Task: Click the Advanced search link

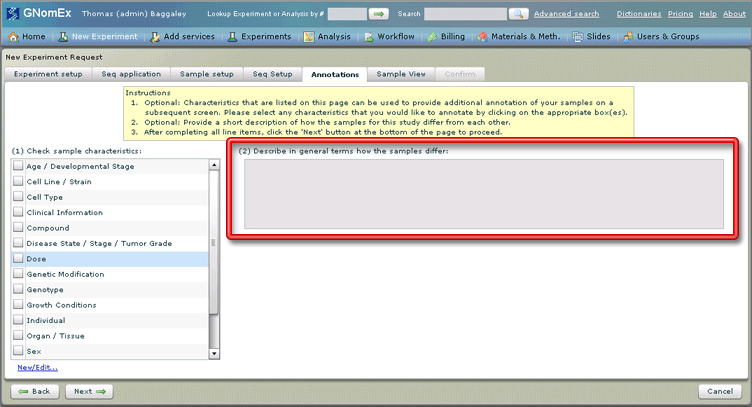Action: 566,14
